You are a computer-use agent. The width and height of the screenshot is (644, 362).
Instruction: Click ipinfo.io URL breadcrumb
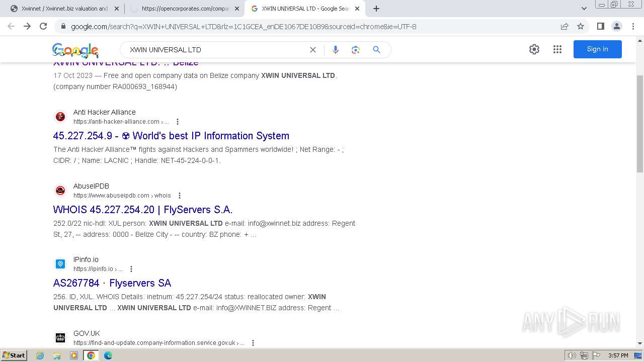point(98,269)
